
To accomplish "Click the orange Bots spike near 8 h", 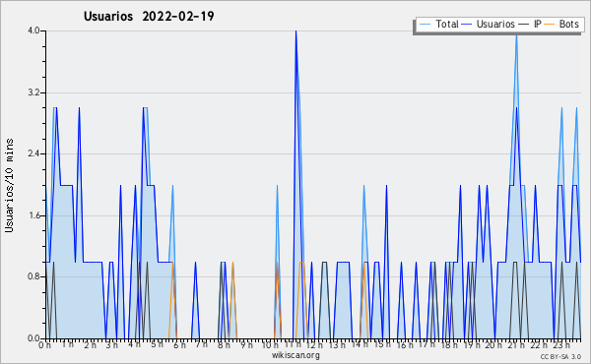I will (x=232, y=263).
